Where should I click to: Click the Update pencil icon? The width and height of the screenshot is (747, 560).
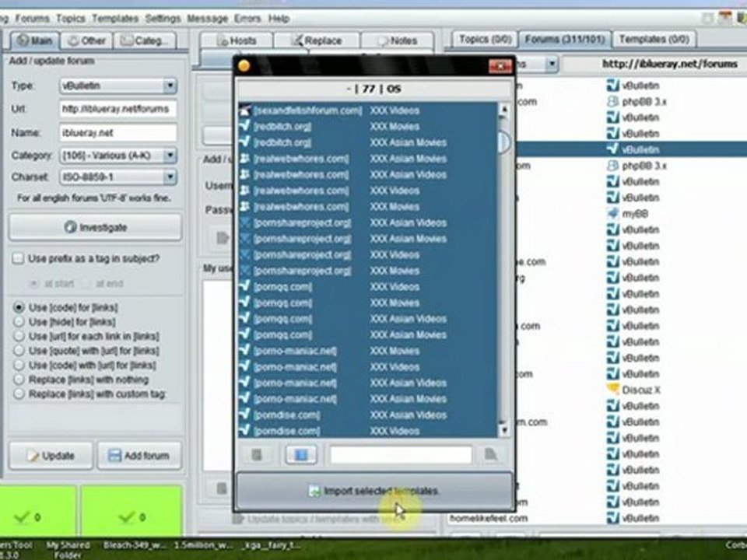pyautogui.click(x=33, y=456)
